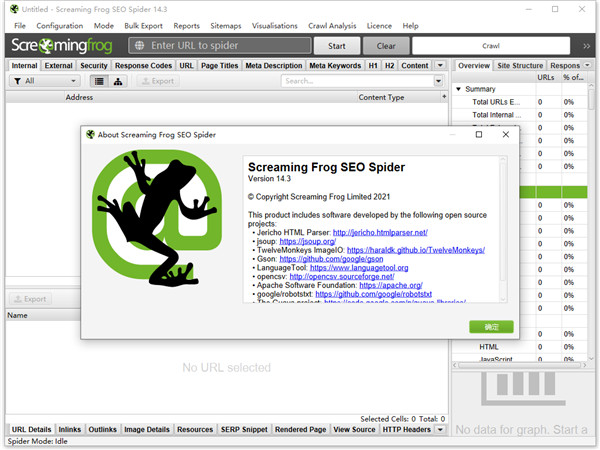Open the search options dropdown arrow
This screenshot has height=450, width=600.
(x=439, y=81)
